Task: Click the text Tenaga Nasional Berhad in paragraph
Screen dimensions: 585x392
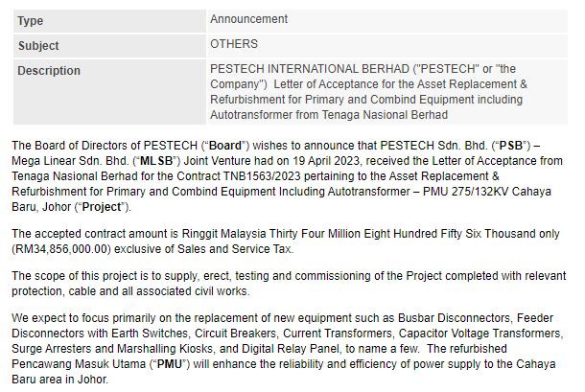Action: (74, 176)
